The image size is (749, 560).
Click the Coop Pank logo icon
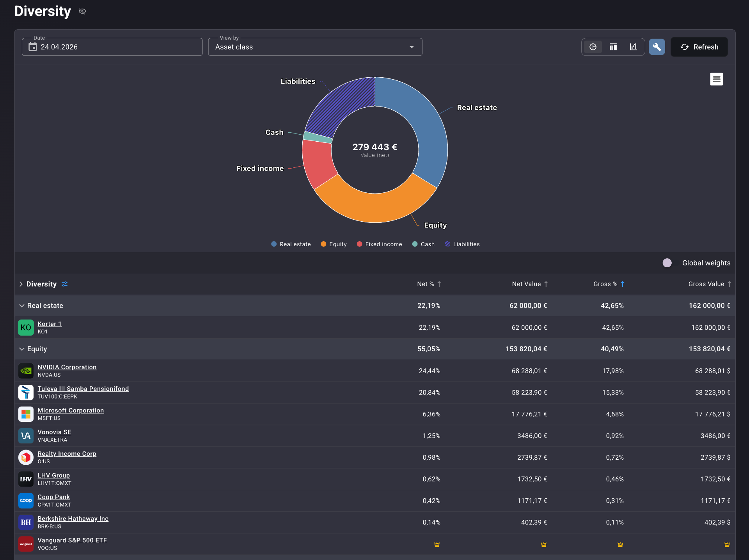26,501
